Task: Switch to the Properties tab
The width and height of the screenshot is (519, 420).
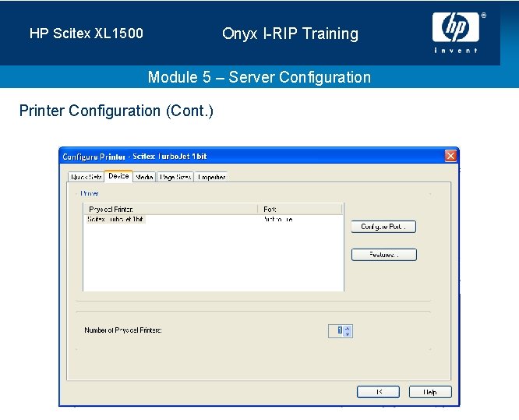Action: pyautogui.click(x=211, y=177)
